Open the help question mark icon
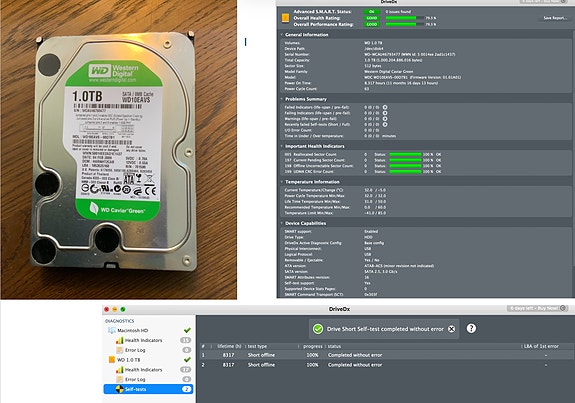575x403 pixels. tap(471, 328)
